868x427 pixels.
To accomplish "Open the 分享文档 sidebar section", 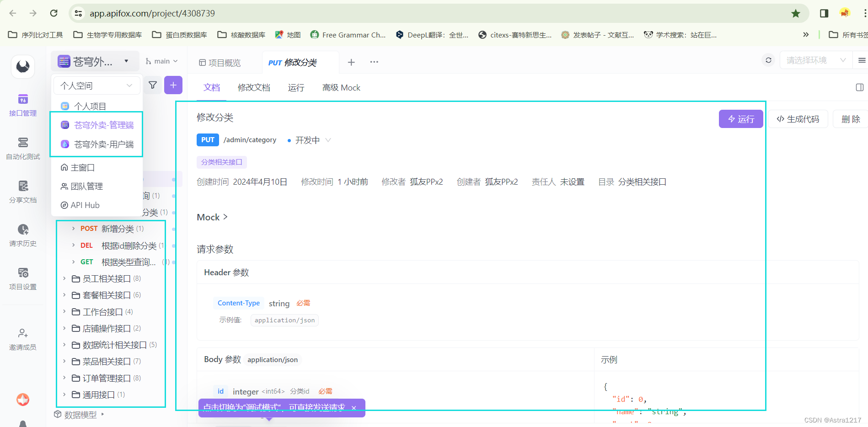I will pyautogui.click(x=23, y=192).
